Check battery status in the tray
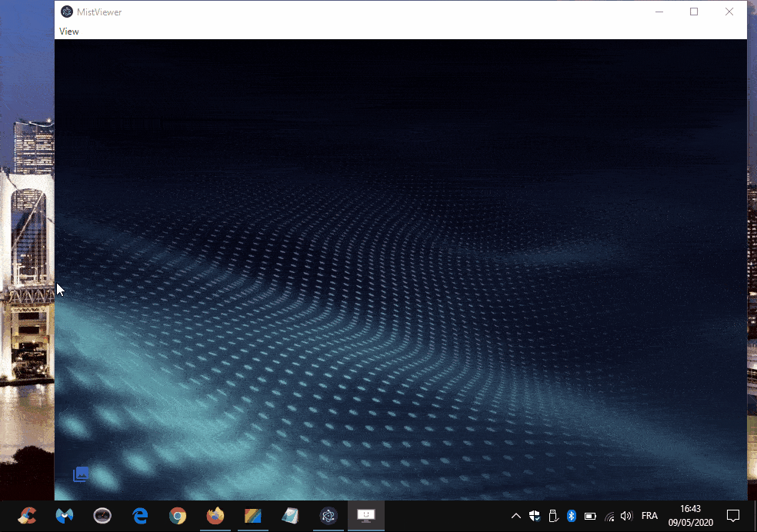The height and width of the screenshot is (532, 757). [x=590, y=516]
